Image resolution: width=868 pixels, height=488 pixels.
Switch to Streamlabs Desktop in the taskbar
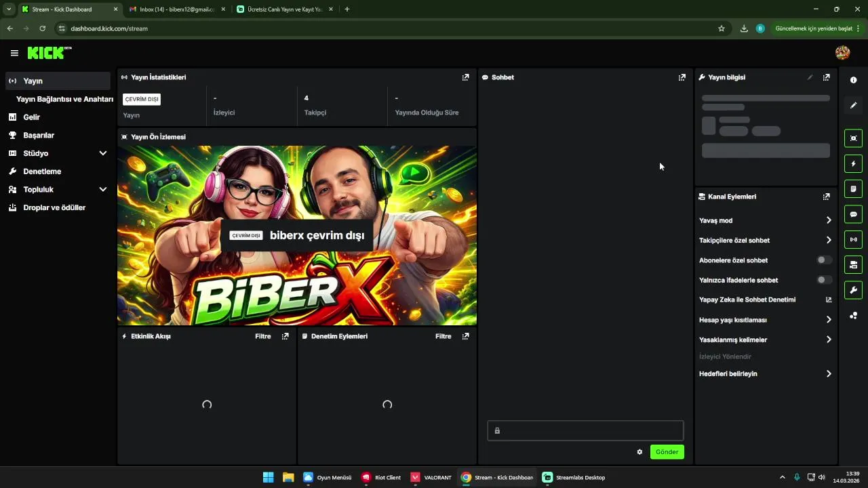click(x=574, y=477)
